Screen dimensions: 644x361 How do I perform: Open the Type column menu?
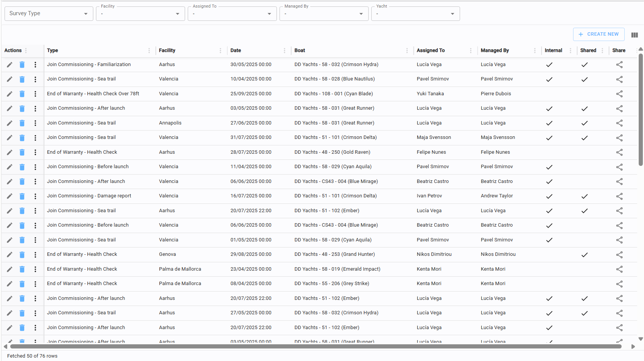[149, 50]
